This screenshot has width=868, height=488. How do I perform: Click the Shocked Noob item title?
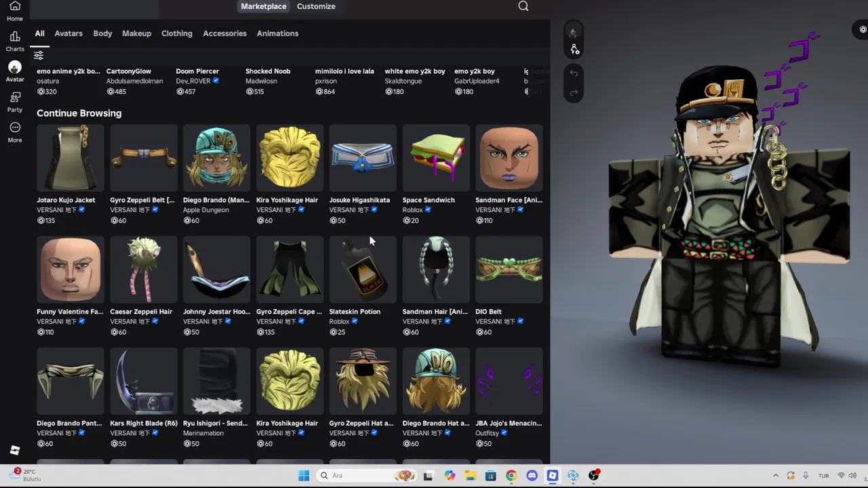coord(268,71)
